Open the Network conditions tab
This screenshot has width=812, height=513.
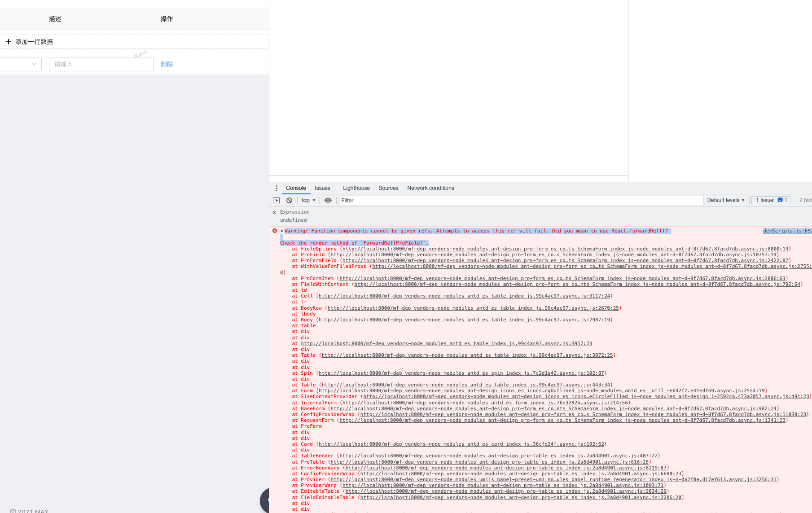pyautogui.click(x=430, y=188)
